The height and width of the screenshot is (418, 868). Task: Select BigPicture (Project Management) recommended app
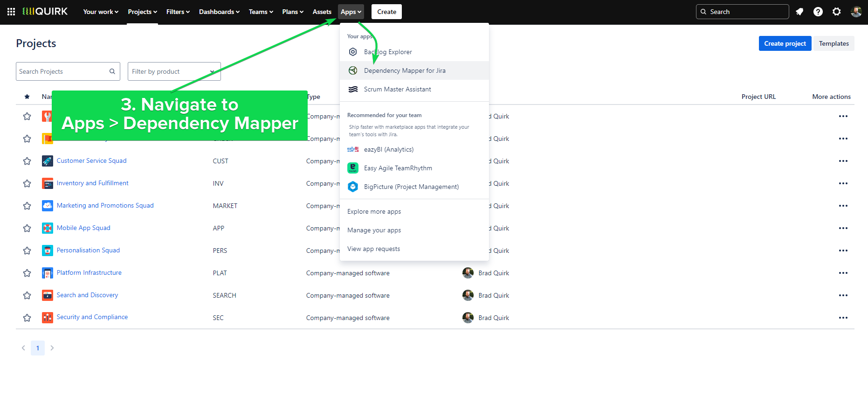click(x=414, y=187)
